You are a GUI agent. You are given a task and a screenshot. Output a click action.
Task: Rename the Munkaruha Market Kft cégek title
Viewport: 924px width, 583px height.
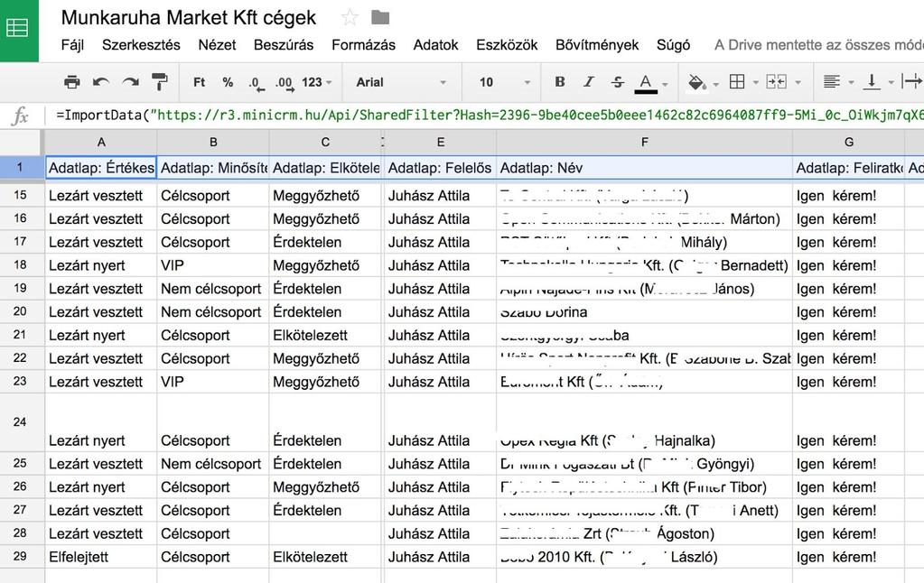tap(189, 18)
